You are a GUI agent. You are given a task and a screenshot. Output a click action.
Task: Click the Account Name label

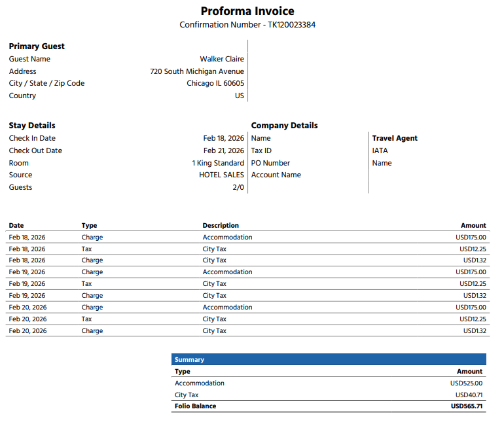point(276,175)
